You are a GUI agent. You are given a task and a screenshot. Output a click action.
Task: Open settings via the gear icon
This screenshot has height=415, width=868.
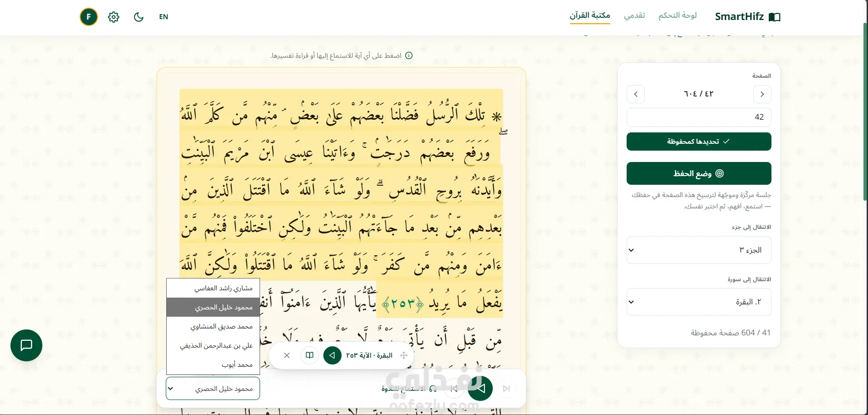click(x=113, y=17)
